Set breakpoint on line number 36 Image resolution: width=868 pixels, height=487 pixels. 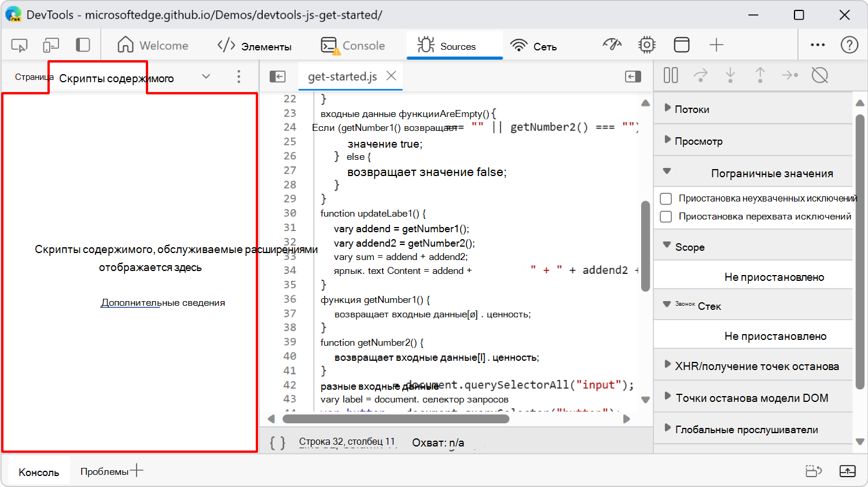(290, 299)
